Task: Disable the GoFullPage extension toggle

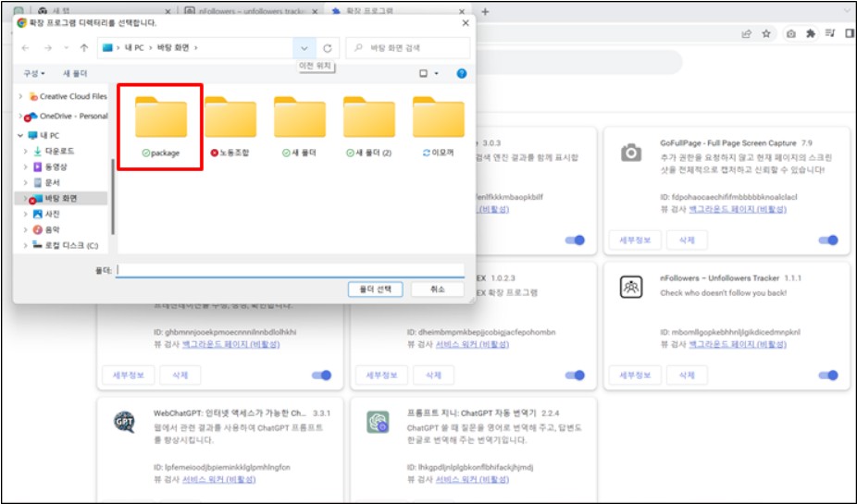Action: pyautogui.click(x=828, y=240)
